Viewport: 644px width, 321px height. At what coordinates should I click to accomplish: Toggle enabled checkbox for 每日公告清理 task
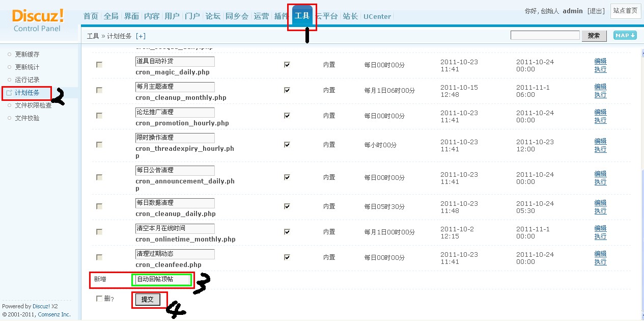(x=287, y=177)
